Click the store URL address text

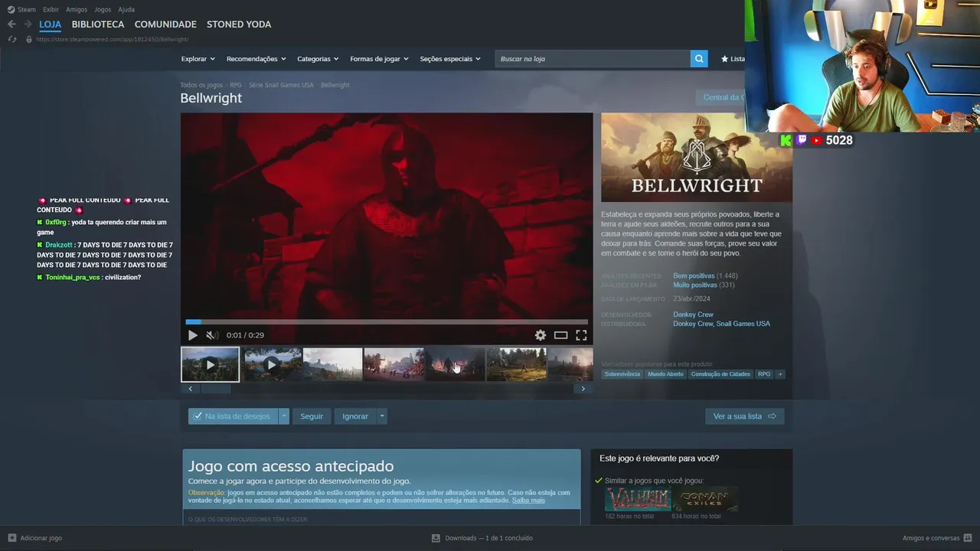[112, 39]
